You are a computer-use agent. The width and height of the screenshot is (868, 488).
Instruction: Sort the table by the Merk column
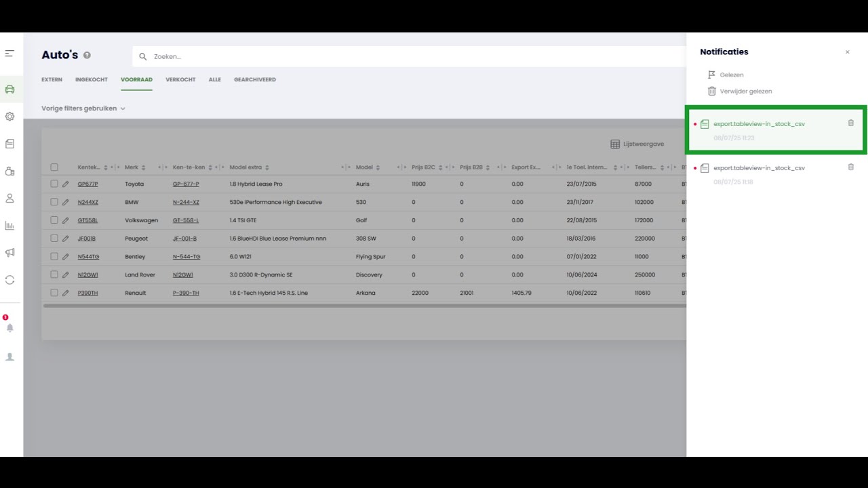point(144,167)
